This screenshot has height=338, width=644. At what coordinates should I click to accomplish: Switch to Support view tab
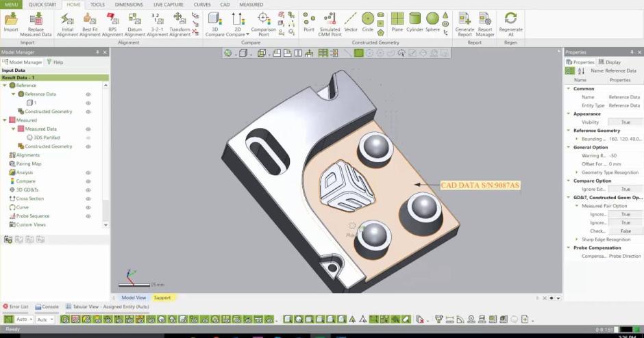pyautogui.click(x=162, y=298)
